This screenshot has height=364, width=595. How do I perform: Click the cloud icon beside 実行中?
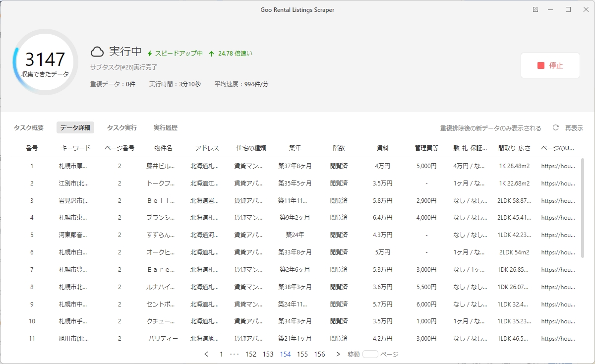97,52
